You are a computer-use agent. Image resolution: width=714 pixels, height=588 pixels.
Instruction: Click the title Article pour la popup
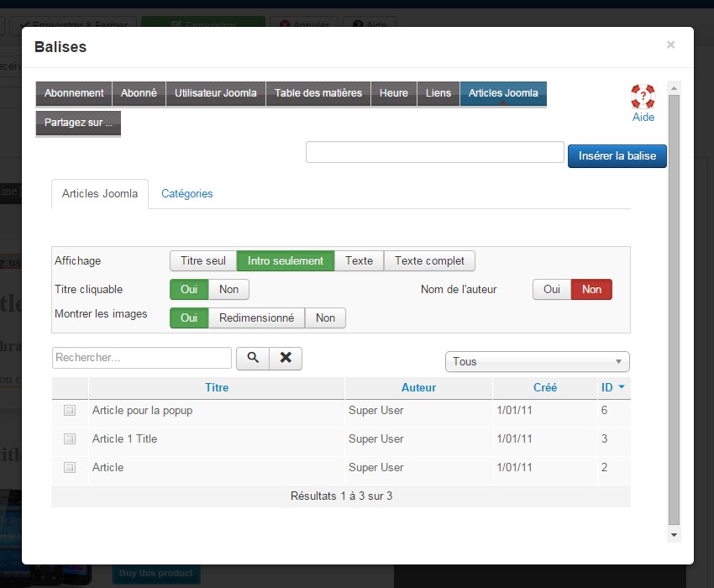click(142, 411)
